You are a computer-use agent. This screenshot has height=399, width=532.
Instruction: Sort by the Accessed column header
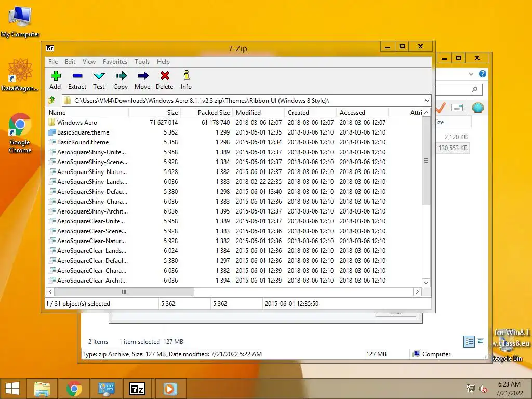point(362,113)
